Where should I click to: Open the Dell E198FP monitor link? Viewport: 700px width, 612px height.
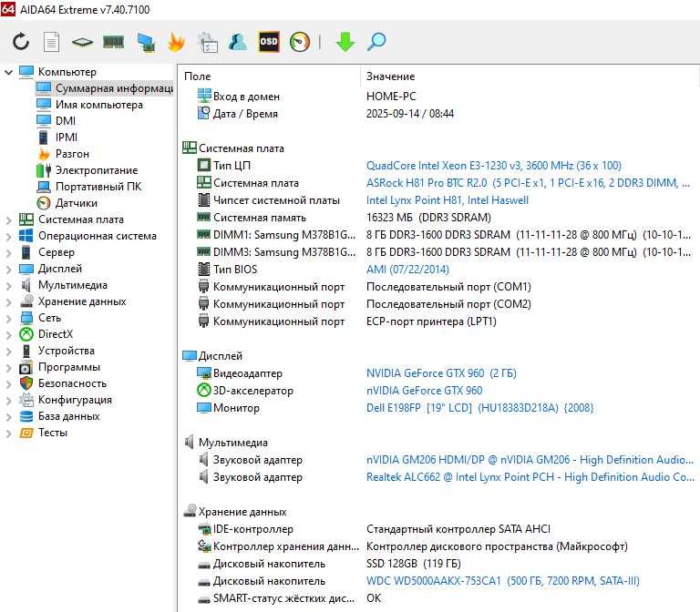[480, 408]
